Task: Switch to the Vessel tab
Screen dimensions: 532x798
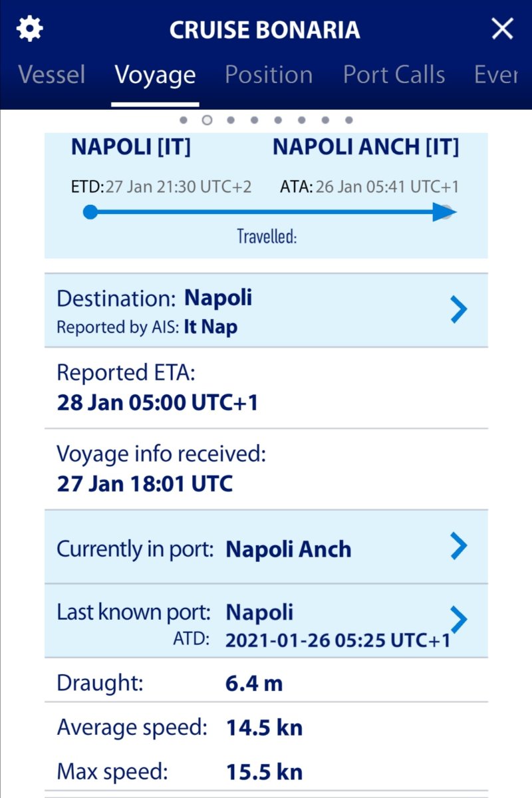Action: click(x=51, y=74)
